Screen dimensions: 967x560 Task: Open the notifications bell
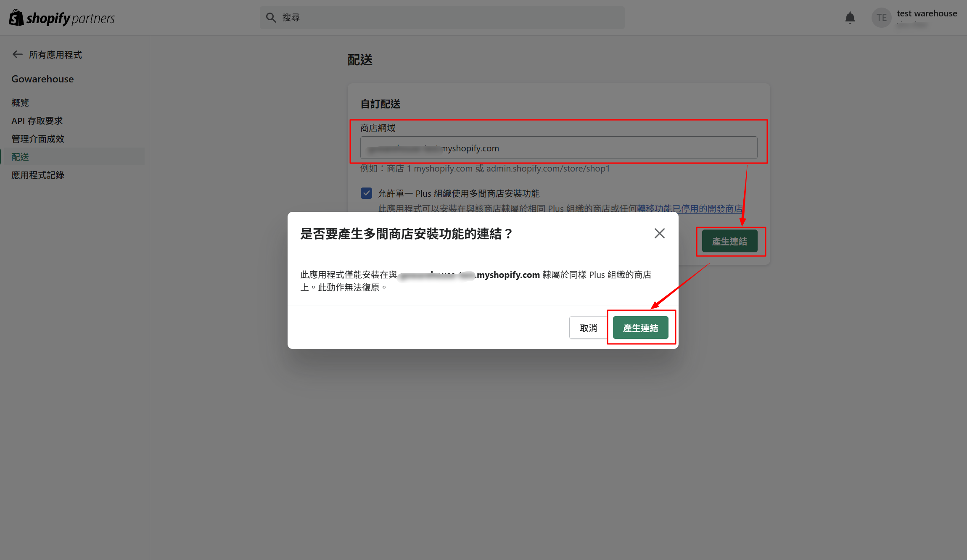point(850,18)
